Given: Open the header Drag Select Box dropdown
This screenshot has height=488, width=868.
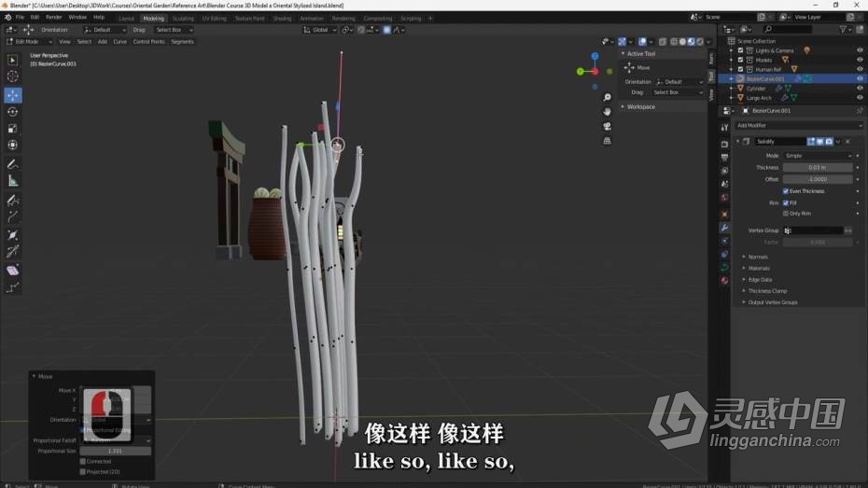Looking at the screenshot, I should pyautogui.click(x=175, y=30).
